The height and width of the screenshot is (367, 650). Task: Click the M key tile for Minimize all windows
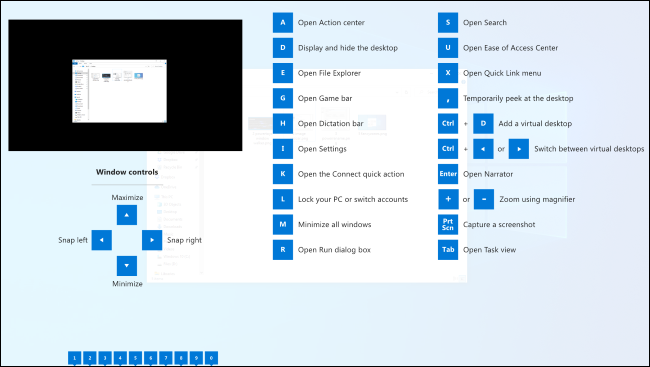click(283, 224)
